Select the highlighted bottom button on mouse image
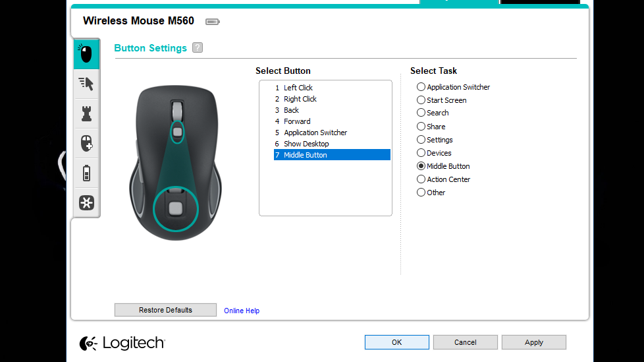 (176, 208)
